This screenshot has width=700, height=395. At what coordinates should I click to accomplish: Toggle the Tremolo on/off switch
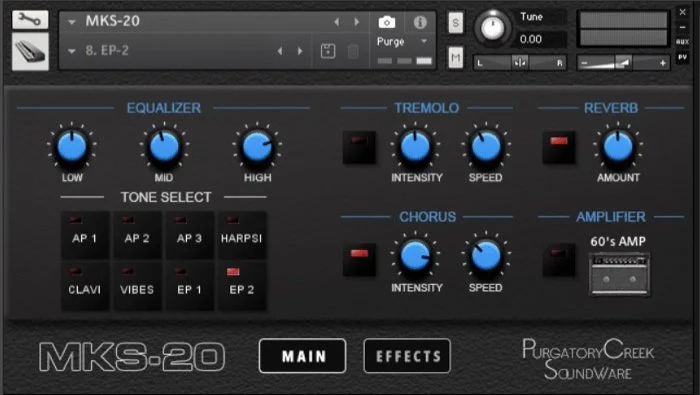(359, 147)
